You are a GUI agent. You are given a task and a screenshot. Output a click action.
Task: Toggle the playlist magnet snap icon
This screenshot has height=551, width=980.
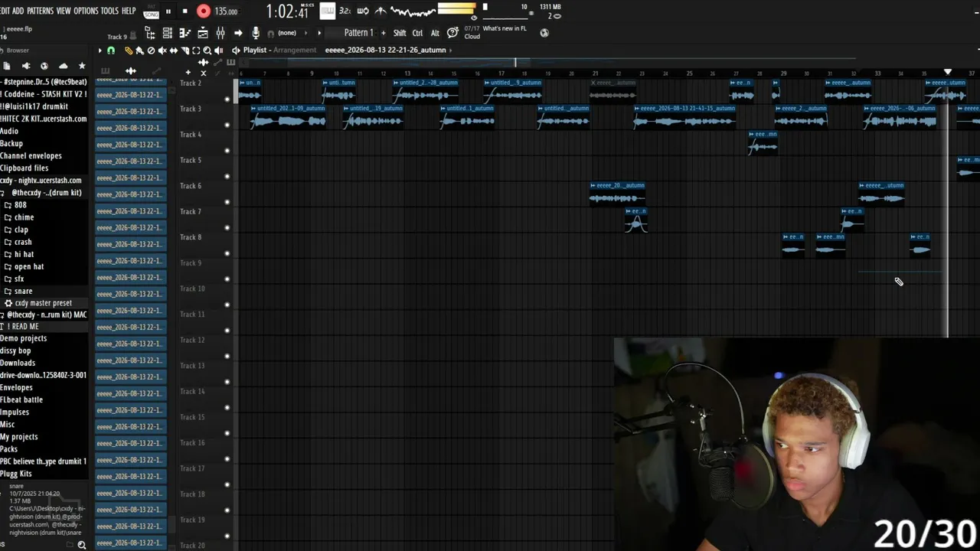111,51
